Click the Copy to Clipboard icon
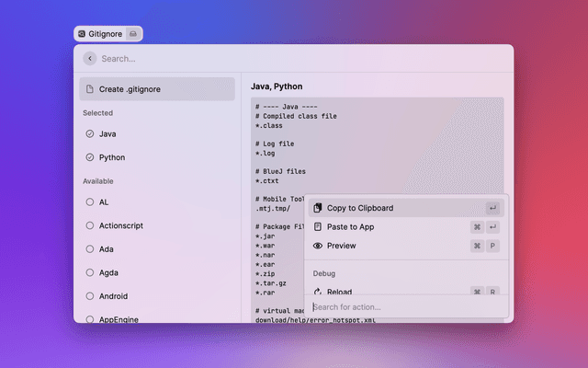The width and height of the screenshot is (588, 368). pyautogui.click(x=318, y=208)
